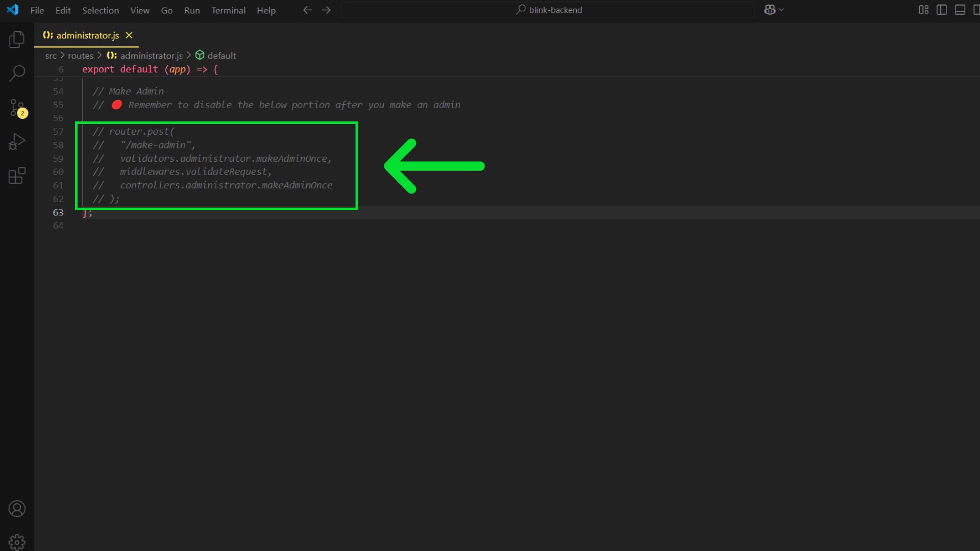This screenshot has height=551, width=980.
Task: Open the File menu
Action: 37,10
